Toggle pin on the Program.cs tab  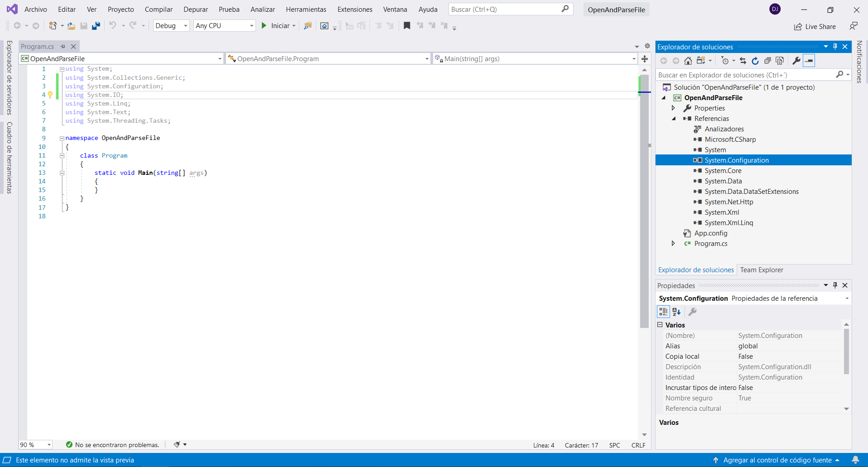tap(63, 46)
